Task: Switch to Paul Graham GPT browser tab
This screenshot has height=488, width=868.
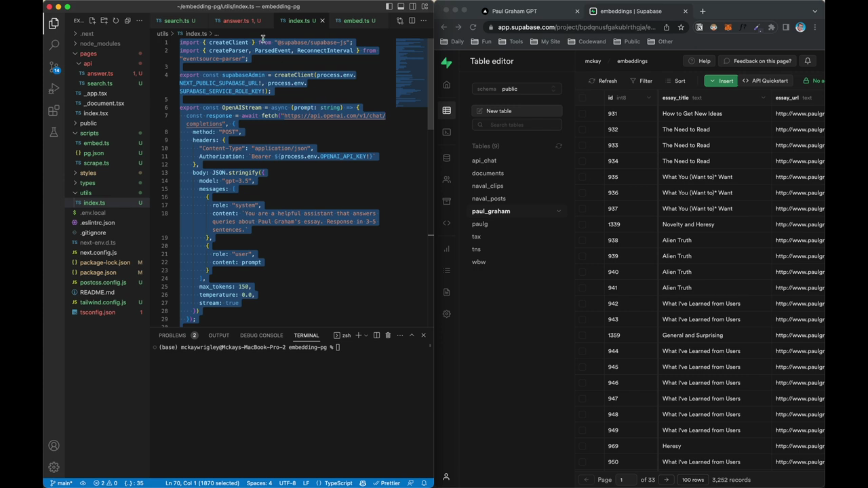Action: [x=530, y=11]
